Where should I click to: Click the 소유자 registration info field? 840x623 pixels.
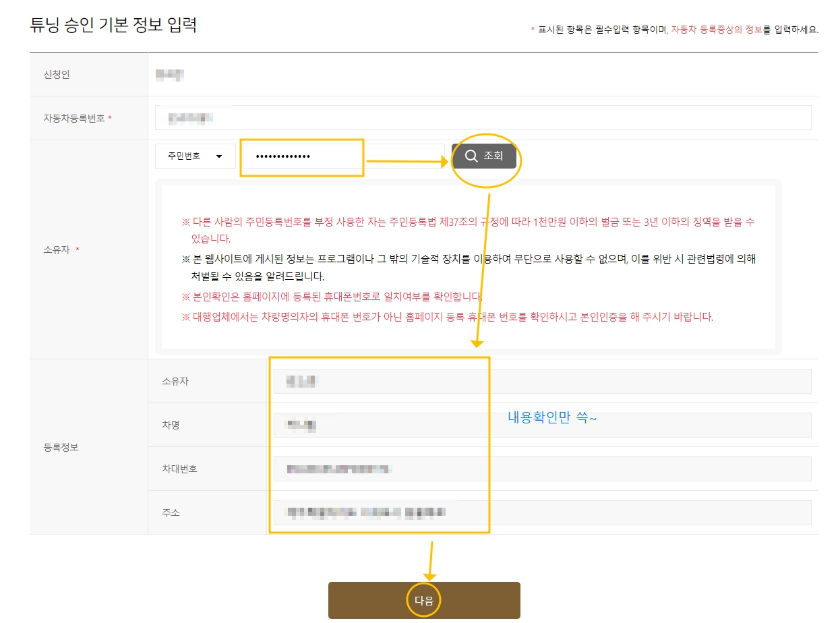542,381
